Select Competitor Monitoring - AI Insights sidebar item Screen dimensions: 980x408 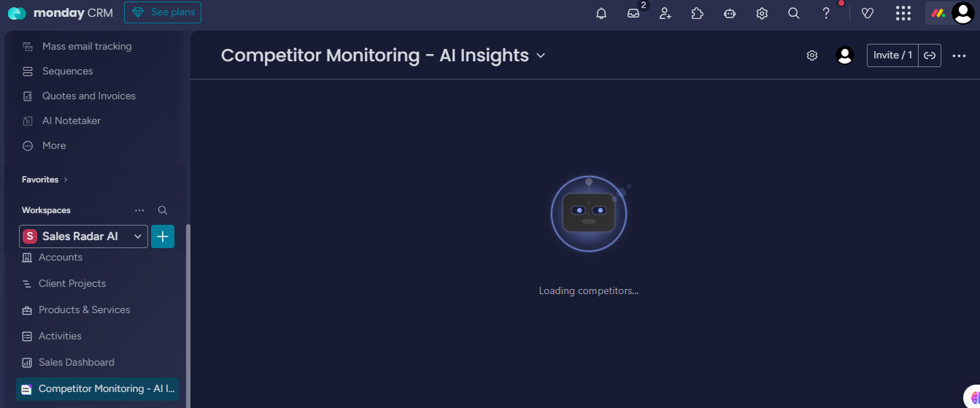point(98,388)
